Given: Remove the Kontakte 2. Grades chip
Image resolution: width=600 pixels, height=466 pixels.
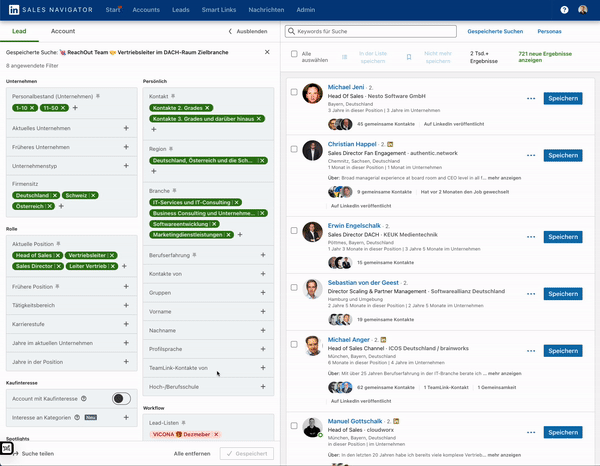Looking at the screenshot, I should [x=207, y=108].
